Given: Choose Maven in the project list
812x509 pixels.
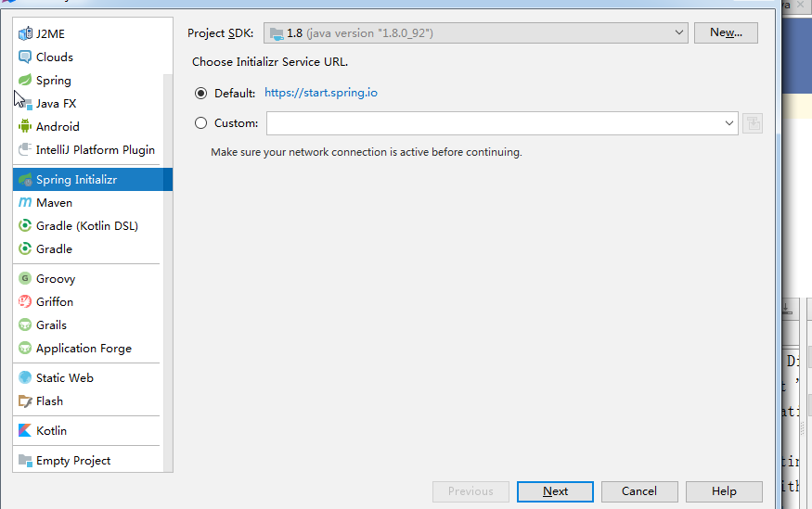Looking at the screenshot, I should click(54, 203).
